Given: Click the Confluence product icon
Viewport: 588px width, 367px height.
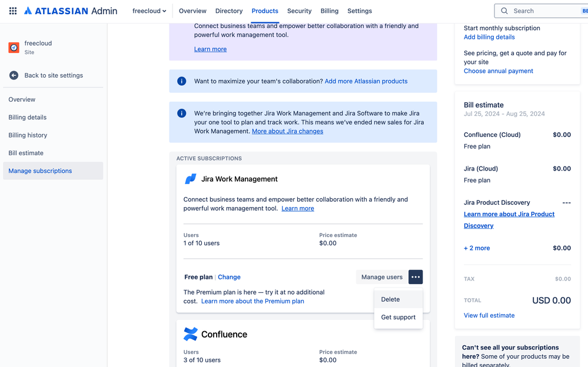Looking at the screenshot, I should pyautogui.click(x=191, y=334).
